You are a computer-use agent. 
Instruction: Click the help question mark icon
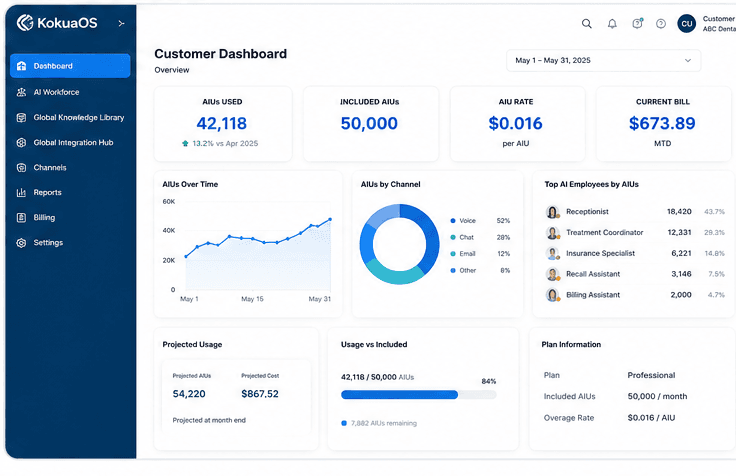click(661, 23)
